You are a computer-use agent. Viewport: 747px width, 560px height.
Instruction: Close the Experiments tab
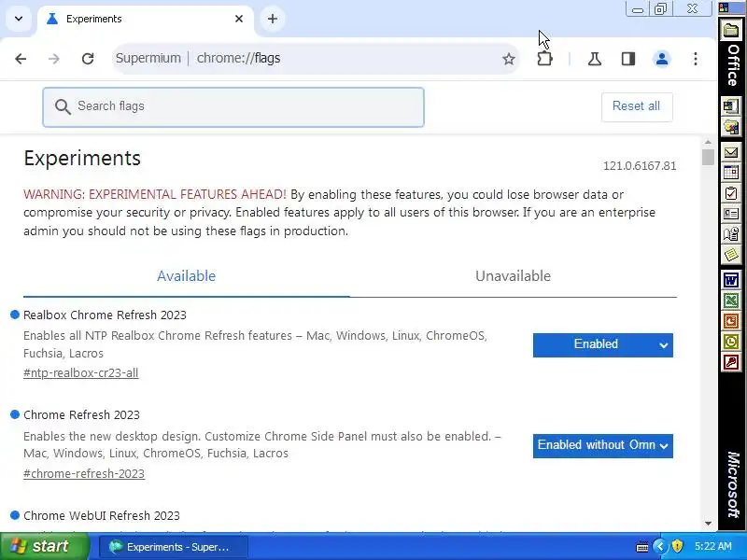click(239, 19)
